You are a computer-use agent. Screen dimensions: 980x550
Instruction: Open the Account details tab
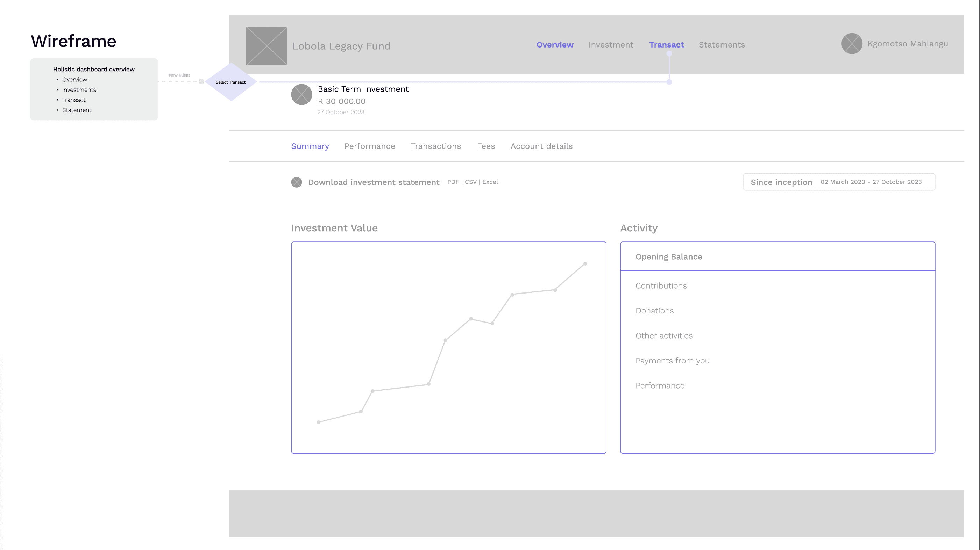point(541,146)
